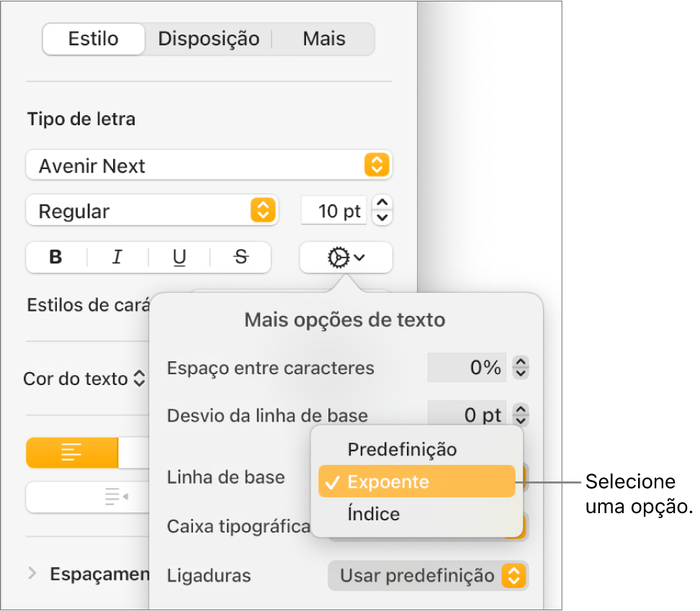Open the Regular font style dropdown
700x611 pixels.
point(151,212)
